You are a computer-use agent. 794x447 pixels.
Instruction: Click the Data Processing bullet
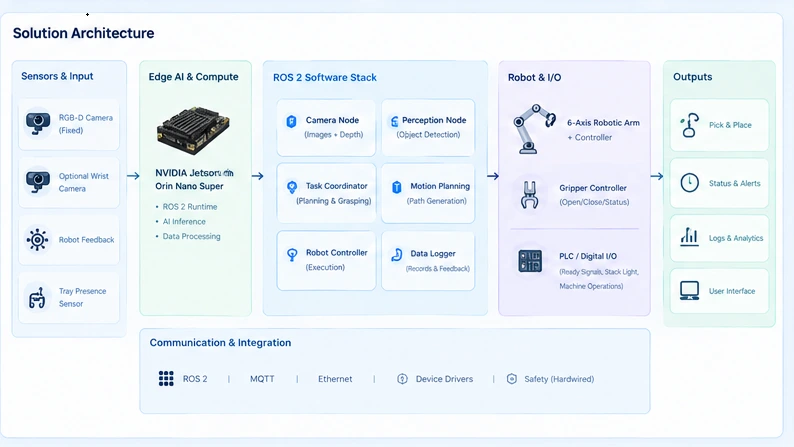tap(191, 236)
